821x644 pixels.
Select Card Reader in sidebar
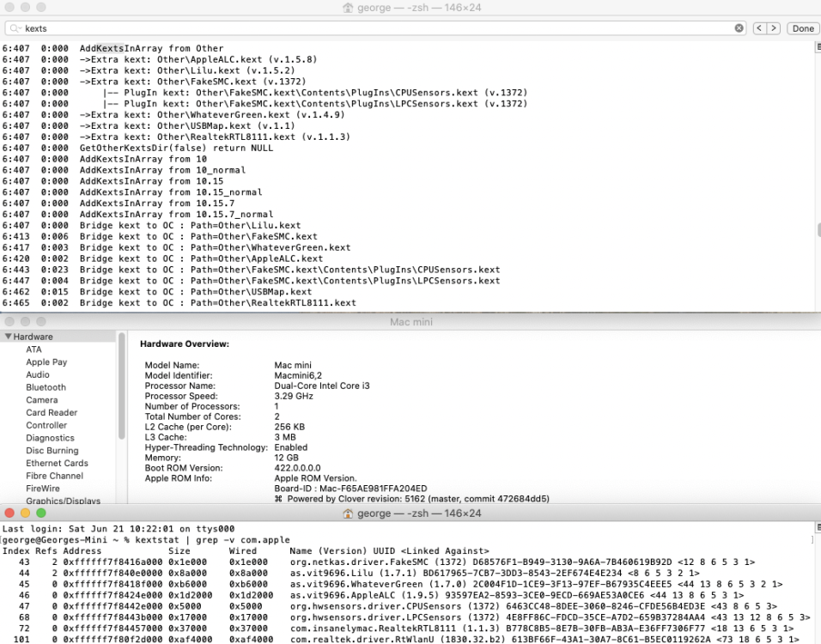tap(52, 412)
